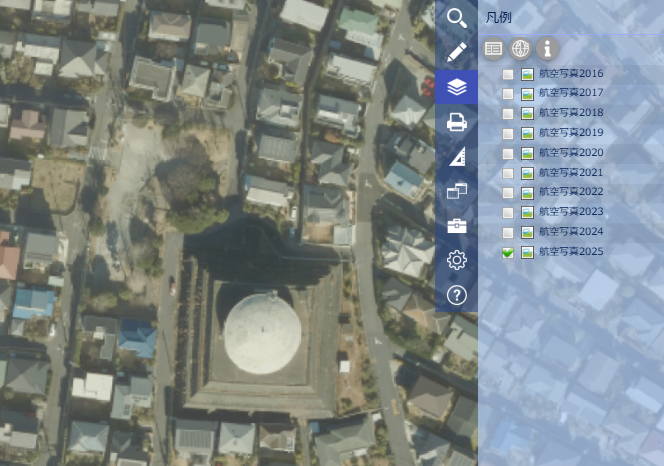The height and width of the screenshot is (466, 664).
Task: Click the image icon beside 航空写真2017
Action: 527,94
